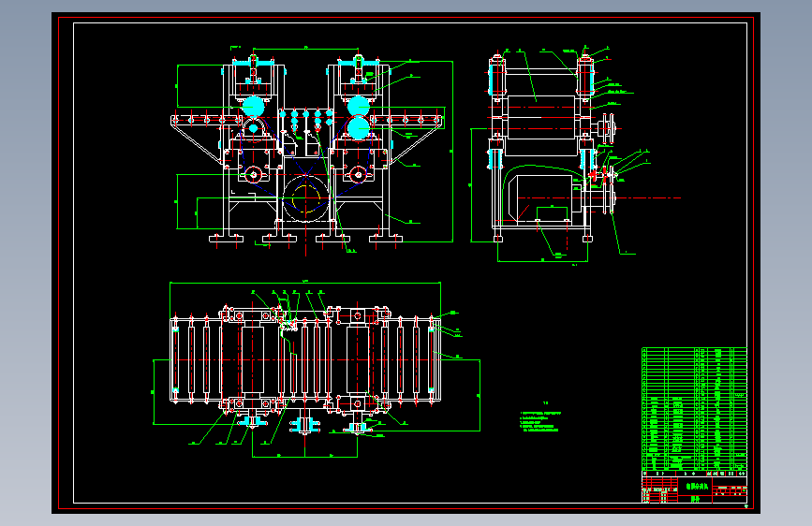Pick the cyan upper-left roller in the front view
The width and height of the screenshot is (812, 526).
point(253,107)
